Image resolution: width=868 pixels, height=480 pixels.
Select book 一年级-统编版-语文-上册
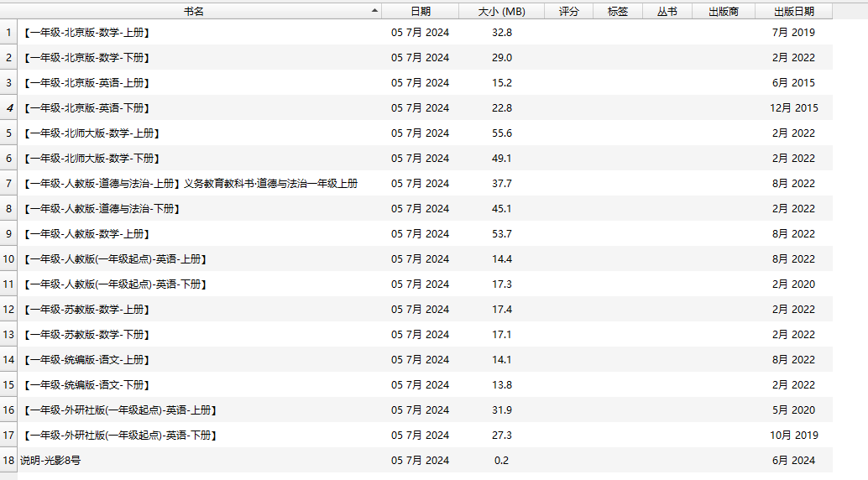[x=86, y=360]
